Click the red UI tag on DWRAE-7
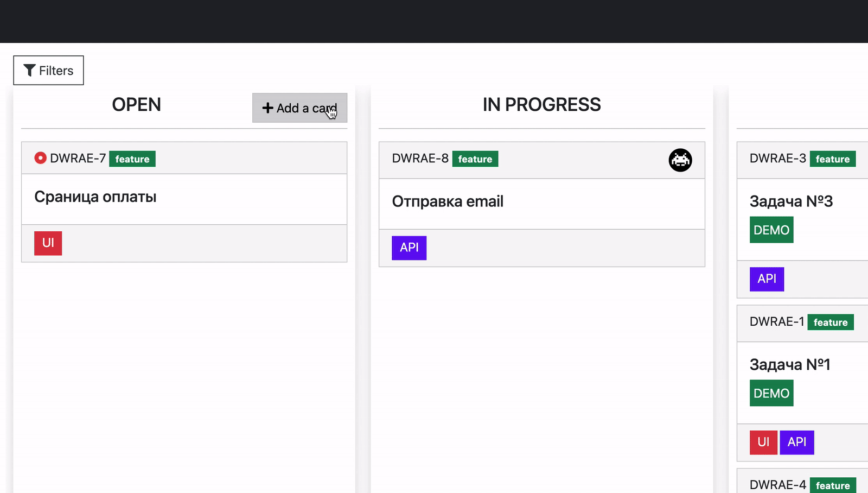Image resolution: width=868 pixels, height=493 pixels. [x=48, y=243]
